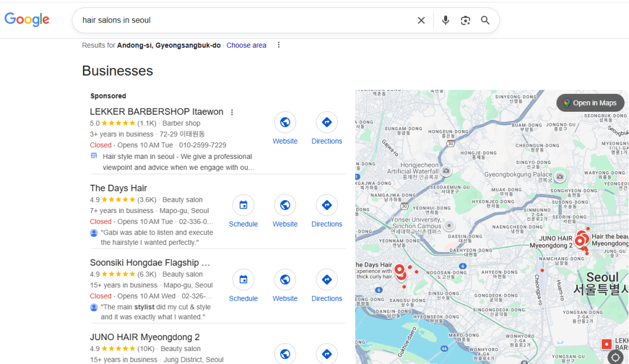Viewport: 629px width, 364px height.
Task: Activate the voice search microphone icon
Action: point(445,20)
